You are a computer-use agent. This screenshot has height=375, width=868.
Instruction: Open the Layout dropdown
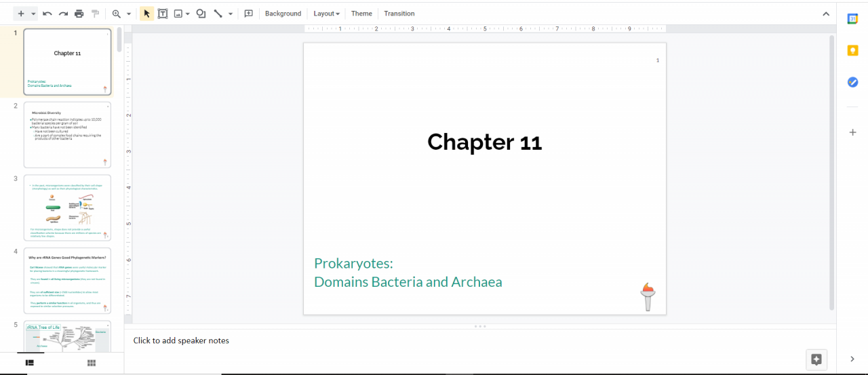coord(326,14)
